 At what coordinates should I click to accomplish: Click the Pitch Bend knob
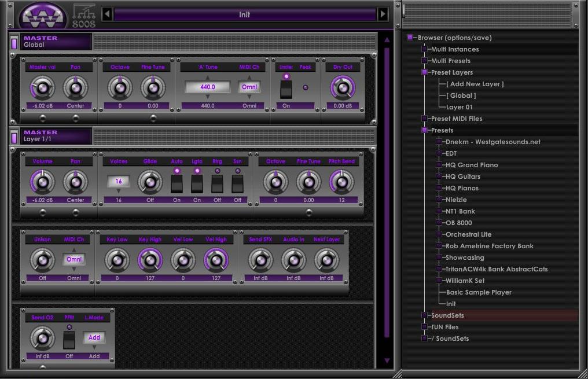click(x=341, y=182)
